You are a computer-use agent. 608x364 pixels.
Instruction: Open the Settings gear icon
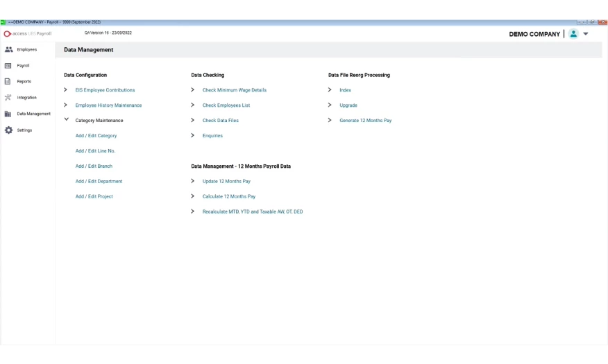(x=9, y=130)
